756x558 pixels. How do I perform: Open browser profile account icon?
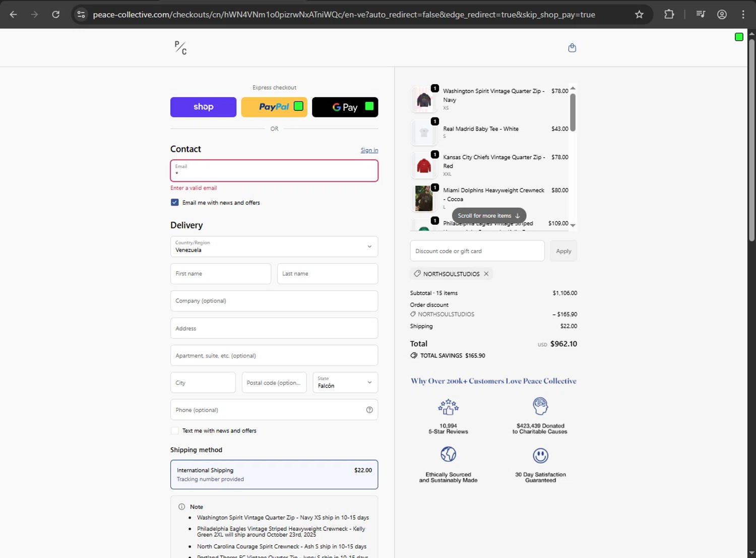click(x=722, y=15)
